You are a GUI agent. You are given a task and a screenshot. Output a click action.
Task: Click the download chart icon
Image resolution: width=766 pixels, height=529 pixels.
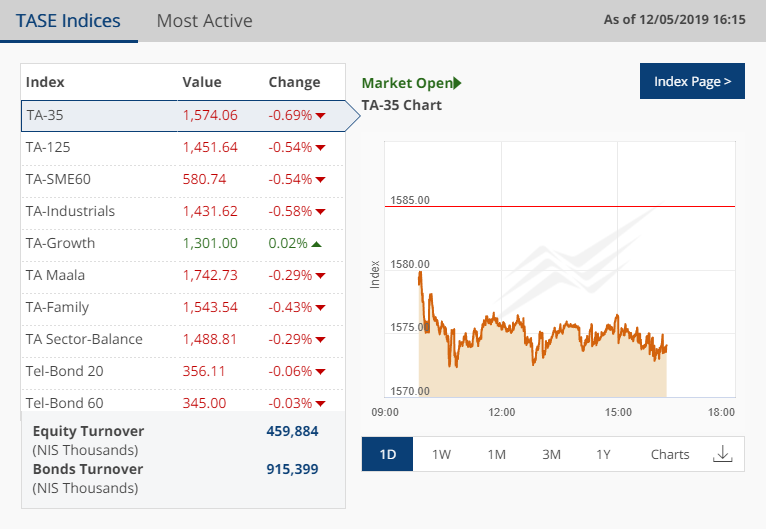pos(722,454)
